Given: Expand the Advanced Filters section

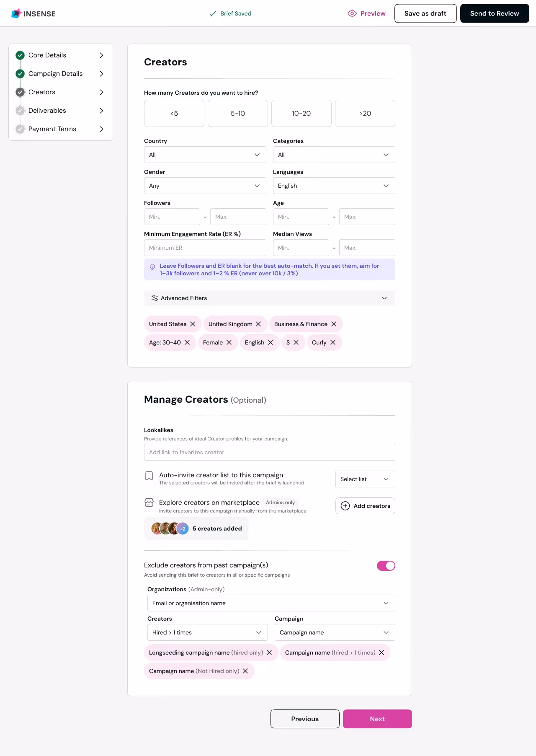Looking at the screenshot, I should (x=270, y=298).
